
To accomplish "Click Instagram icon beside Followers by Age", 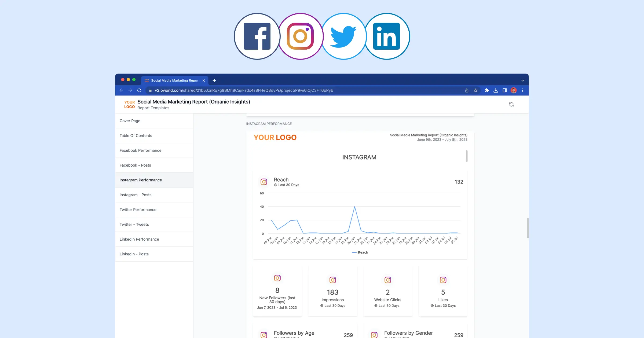I will 264,335.
